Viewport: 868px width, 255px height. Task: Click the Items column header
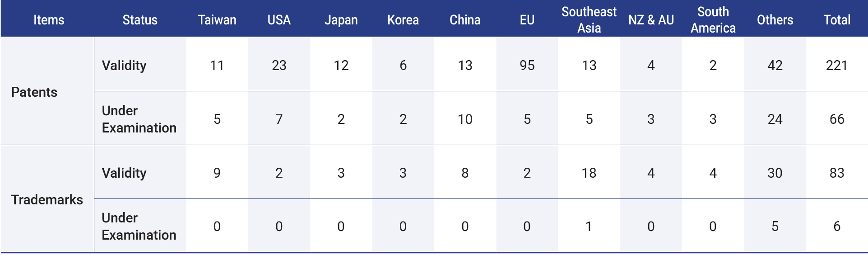(x=49, y=20)
